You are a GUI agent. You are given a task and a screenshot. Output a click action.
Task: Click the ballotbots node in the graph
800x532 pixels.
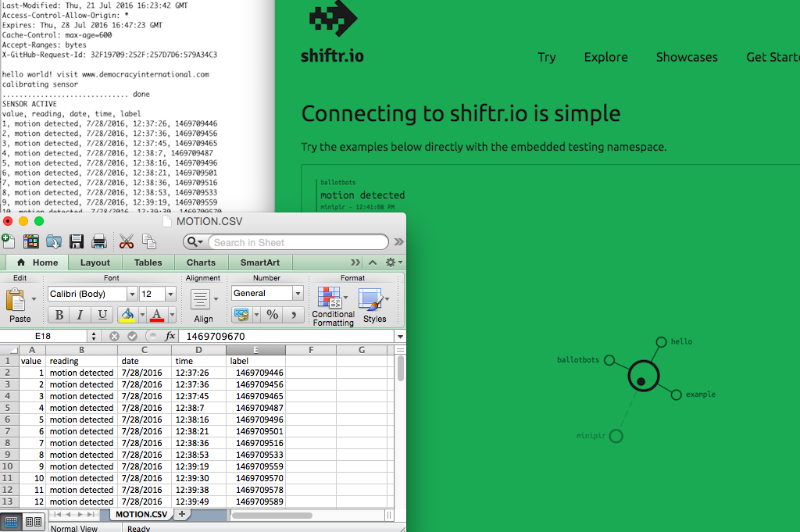coord(609,360)
